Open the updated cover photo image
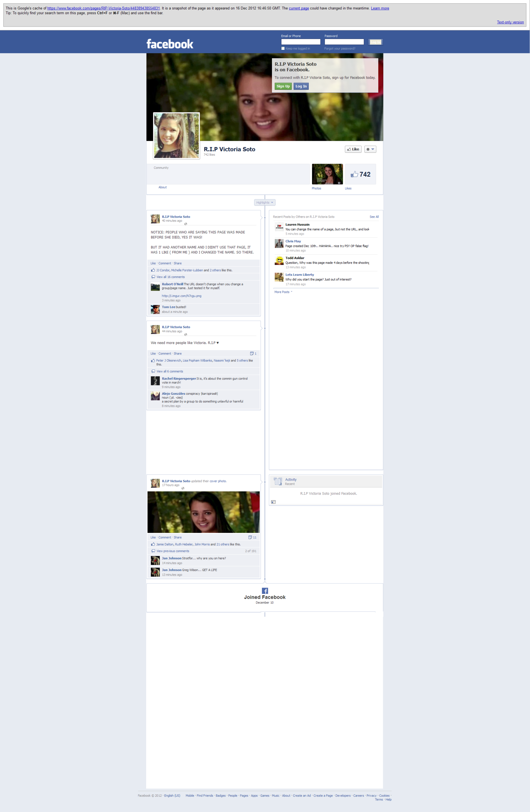Image resolution: width=530 pixels, height=812 pixels. tap(203, 512)
